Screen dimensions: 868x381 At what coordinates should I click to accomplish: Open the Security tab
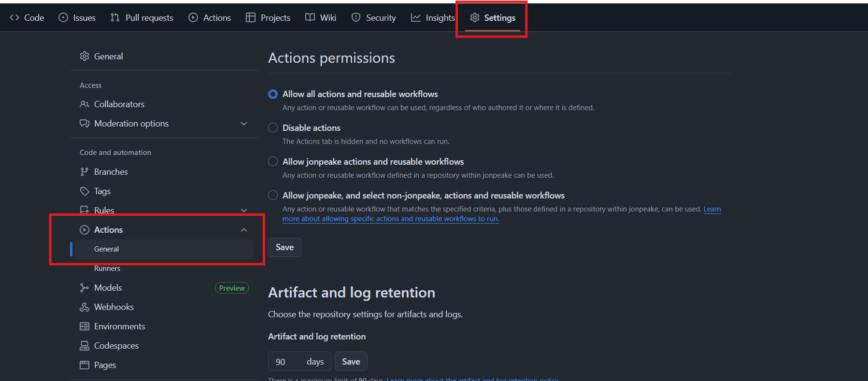point(374,18)
